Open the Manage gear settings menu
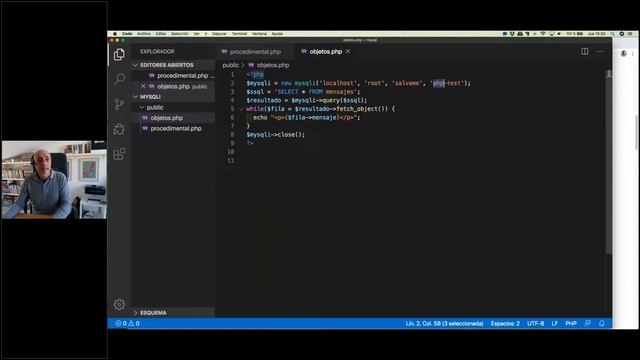The image size is (640, 360). click(119, 304)
